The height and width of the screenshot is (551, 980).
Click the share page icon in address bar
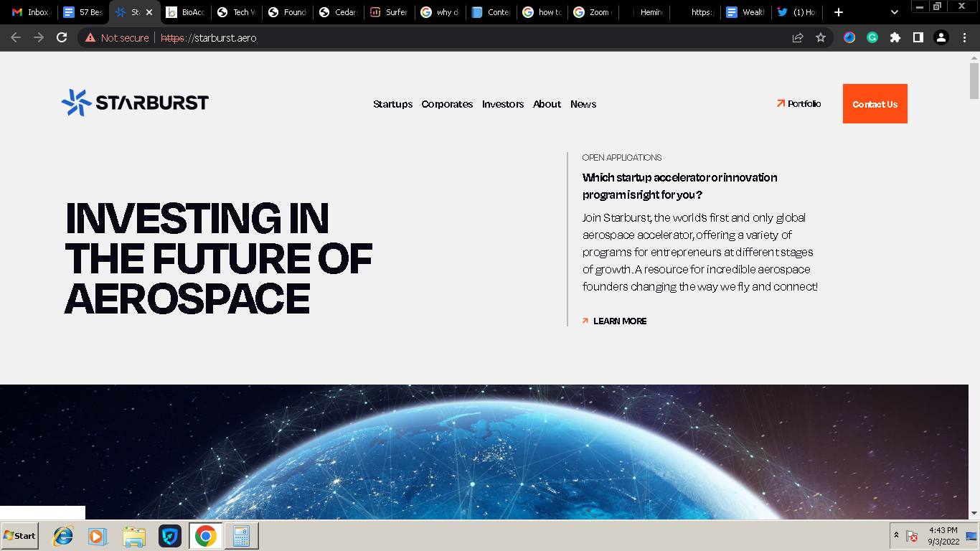[x=798, y=38]
